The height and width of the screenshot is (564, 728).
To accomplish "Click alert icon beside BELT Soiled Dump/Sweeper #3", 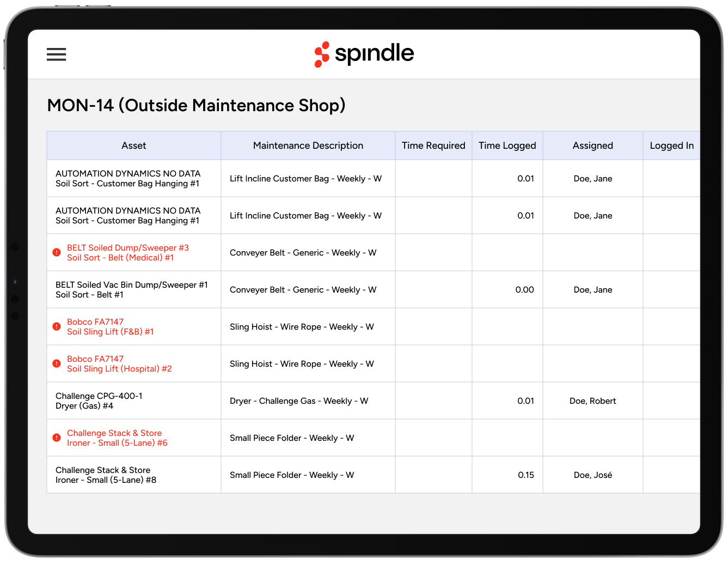I will click(x=57, y=252).
